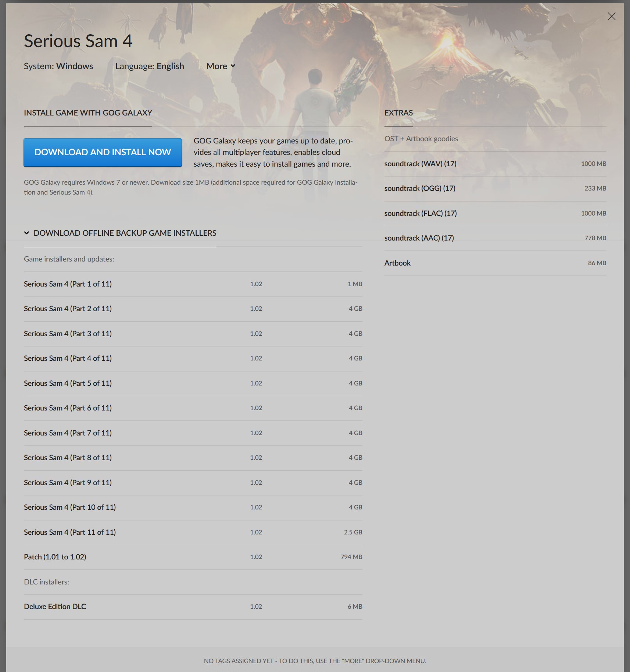The height and width of the screenshot is (672, 630).
Task: Download Serious Sam 4 Part 4 of 11
Action: 193,358
